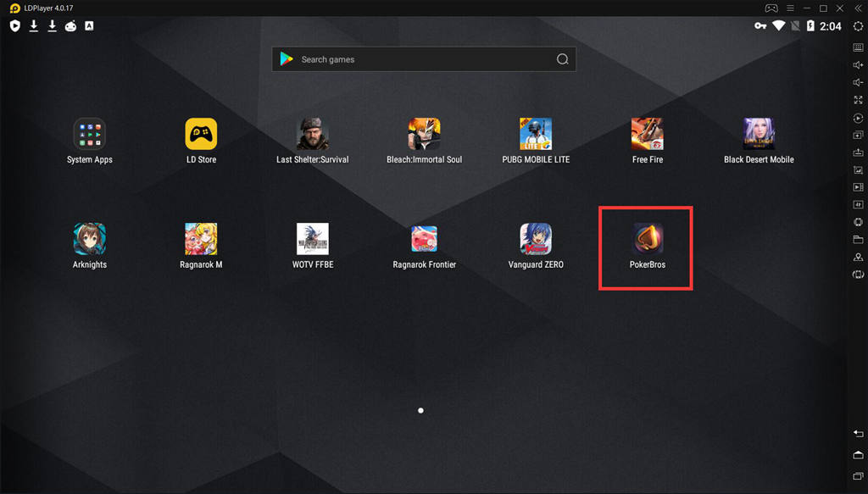Click the LDPlayer logo in title bar
Viewport: 868px width, 494px height.
[x=15, y=8]
